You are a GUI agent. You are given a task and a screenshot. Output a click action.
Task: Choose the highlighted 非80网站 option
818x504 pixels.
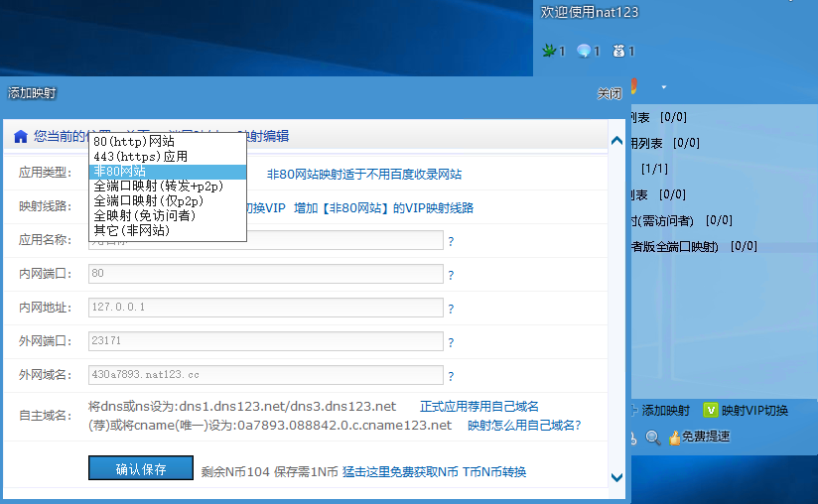[x=168, y=172]
